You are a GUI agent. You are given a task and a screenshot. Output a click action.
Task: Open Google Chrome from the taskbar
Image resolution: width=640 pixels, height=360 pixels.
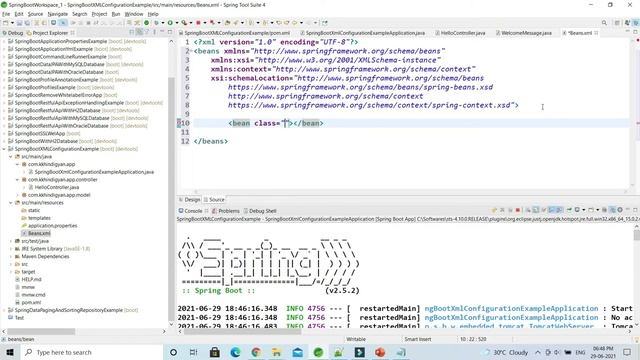(256, 352)
